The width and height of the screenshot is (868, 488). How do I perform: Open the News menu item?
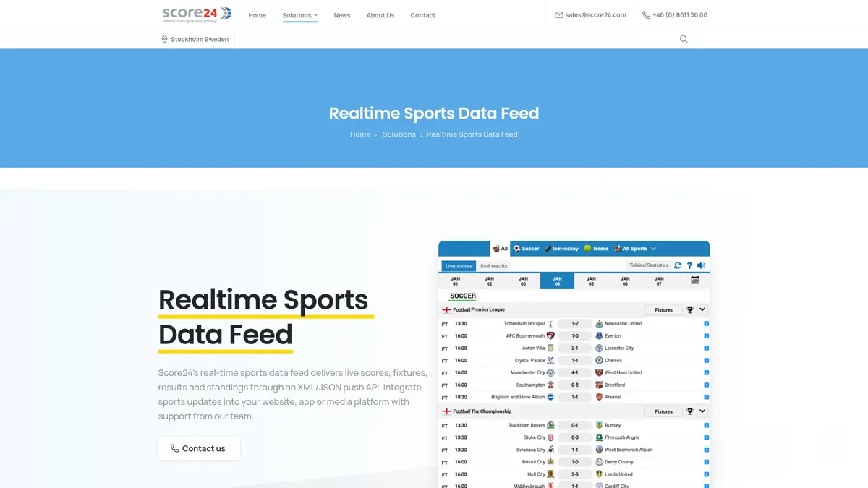[342, 15]
